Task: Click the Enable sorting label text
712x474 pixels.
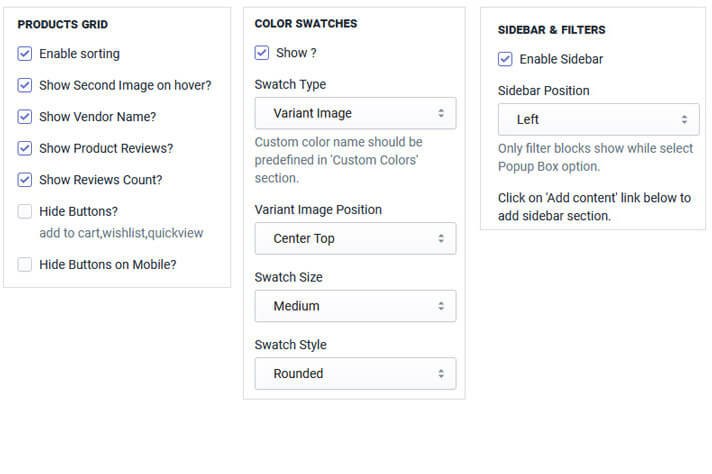Action: coord(79,54)
